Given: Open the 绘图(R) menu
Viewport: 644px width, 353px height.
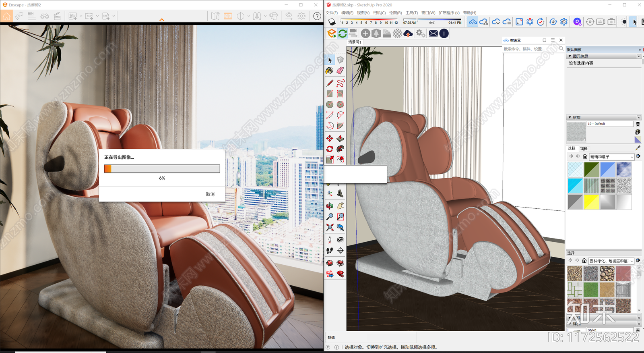Looking at the screenshot, I should point(395,13).
